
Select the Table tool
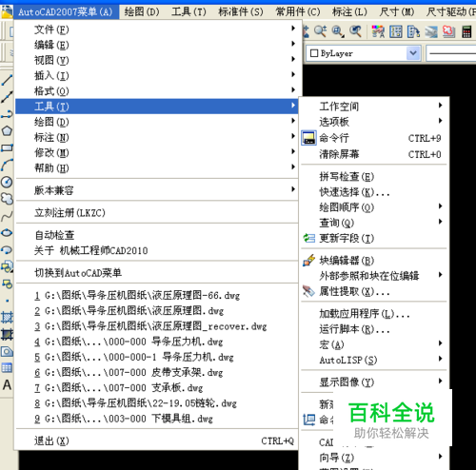pos(7,368)
